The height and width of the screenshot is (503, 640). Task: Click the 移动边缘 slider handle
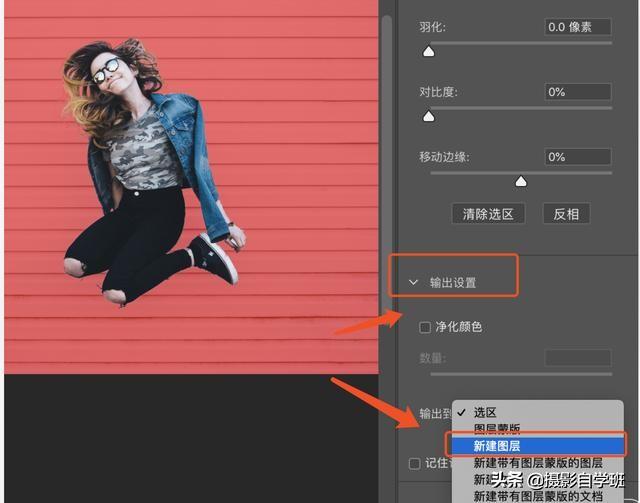(x=520, y=181)
